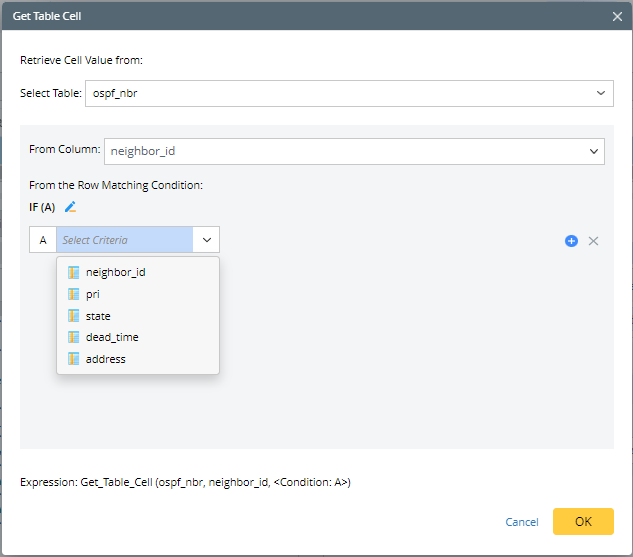Click the Cancel link
Viewport: 633px width, 557px height.
coord(522,522)
